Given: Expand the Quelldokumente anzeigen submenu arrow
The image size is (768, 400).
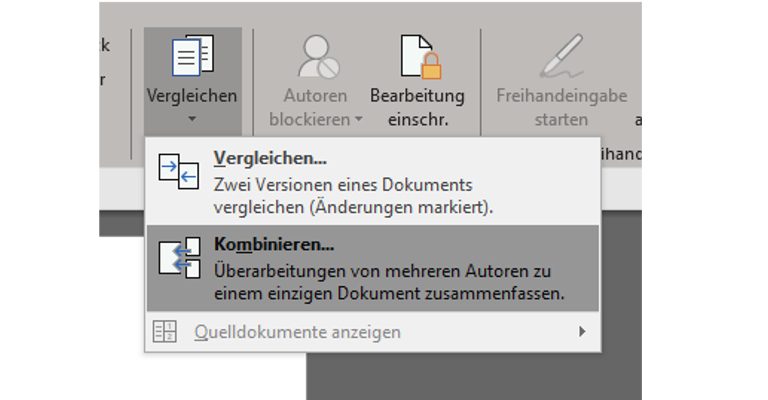Looking at the screenshot, I should [x=582, y=331].
